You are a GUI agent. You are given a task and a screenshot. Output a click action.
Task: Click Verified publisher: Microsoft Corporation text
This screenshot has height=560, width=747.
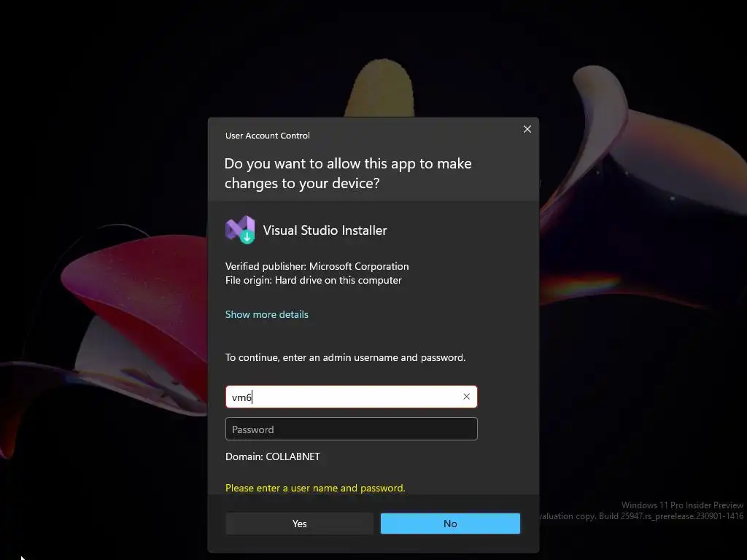pos(317,266)
